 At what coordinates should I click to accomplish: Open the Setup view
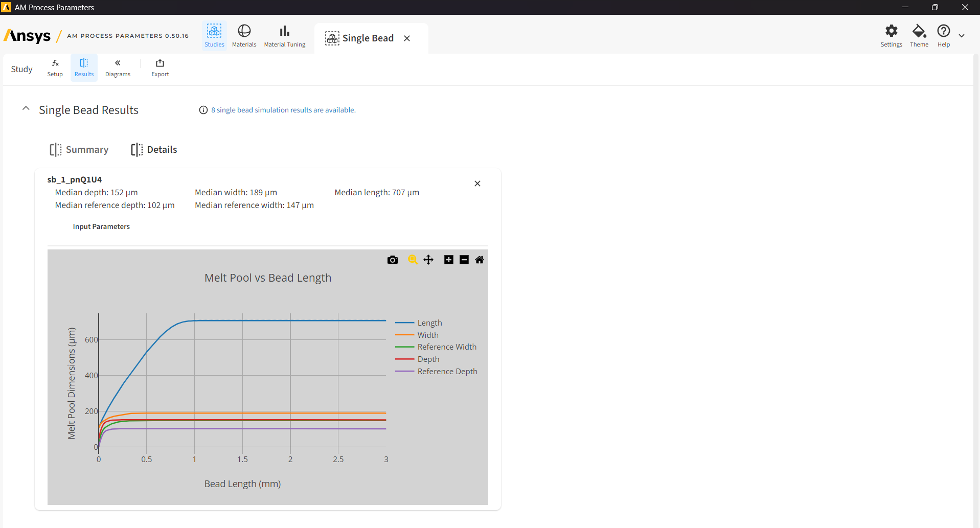point(55,67)
